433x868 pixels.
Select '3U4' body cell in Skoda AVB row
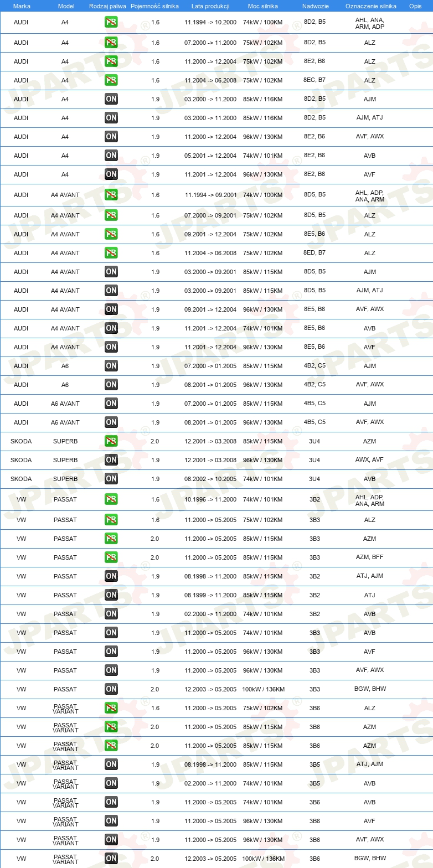[x=315, y=479]
